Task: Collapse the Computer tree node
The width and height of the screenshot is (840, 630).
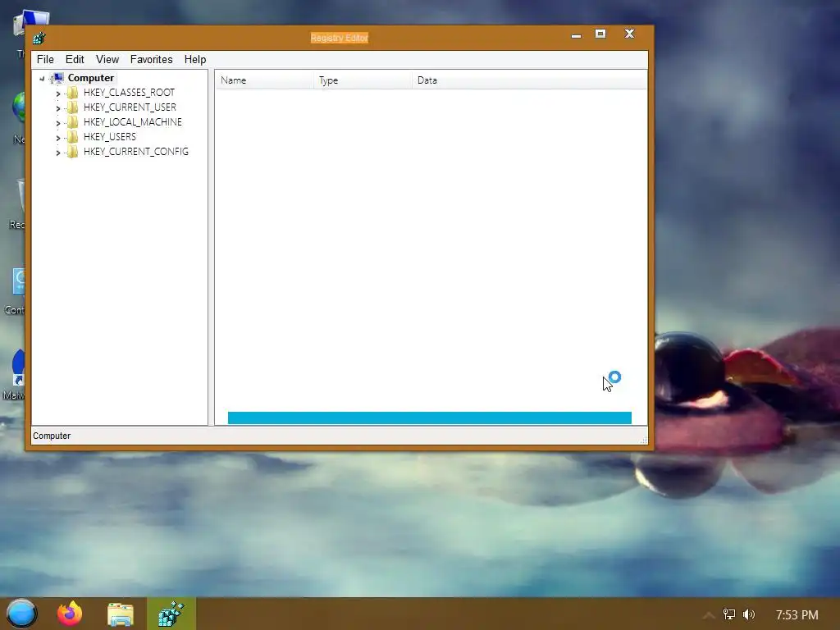Action: pos(42,79)
